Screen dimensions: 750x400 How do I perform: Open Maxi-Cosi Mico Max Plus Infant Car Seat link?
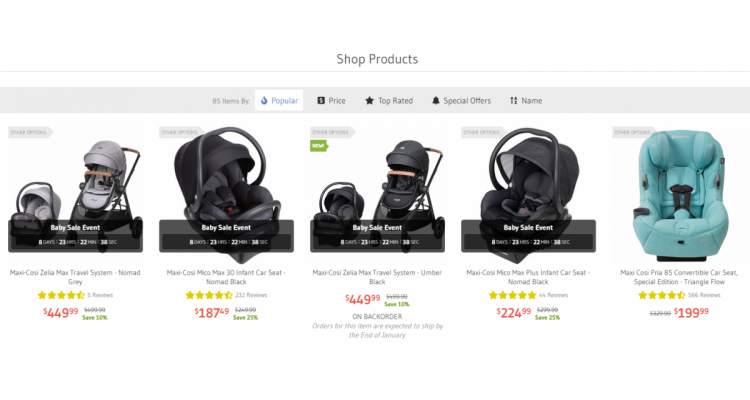528,277
